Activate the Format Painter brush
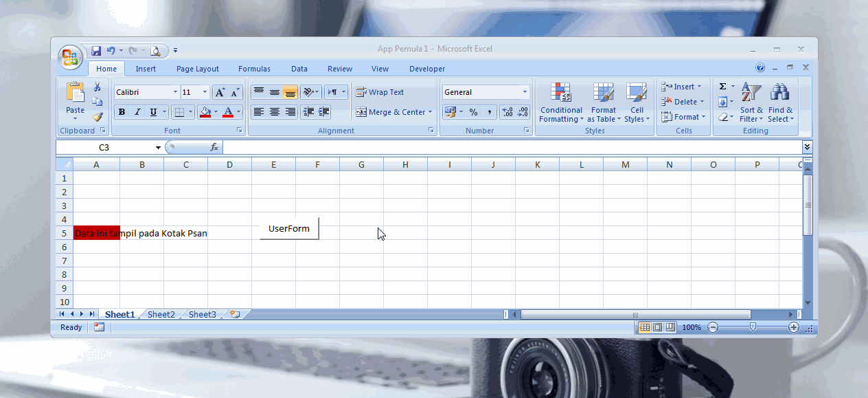868x398 pixels. point(98,117)
